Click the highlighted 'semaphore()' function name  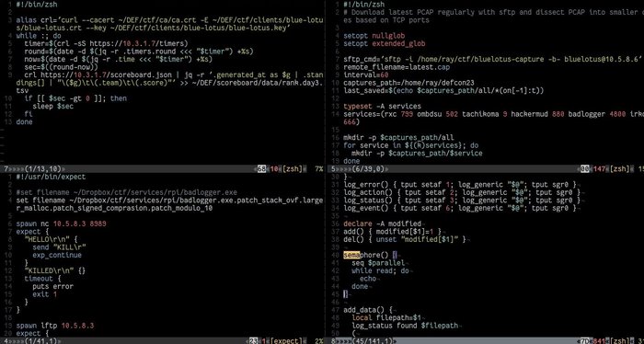(x=366, y=256)
